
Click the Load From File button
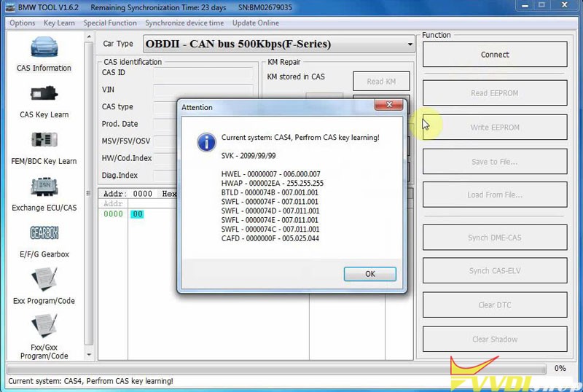click(x=495, y=195)
